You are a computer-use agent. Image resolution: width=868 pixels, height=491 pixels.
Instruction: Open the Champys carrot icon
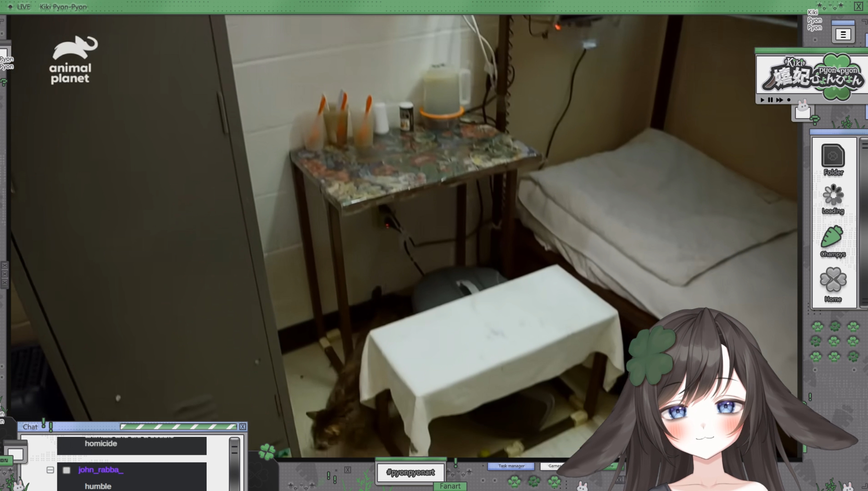(832, 237)
